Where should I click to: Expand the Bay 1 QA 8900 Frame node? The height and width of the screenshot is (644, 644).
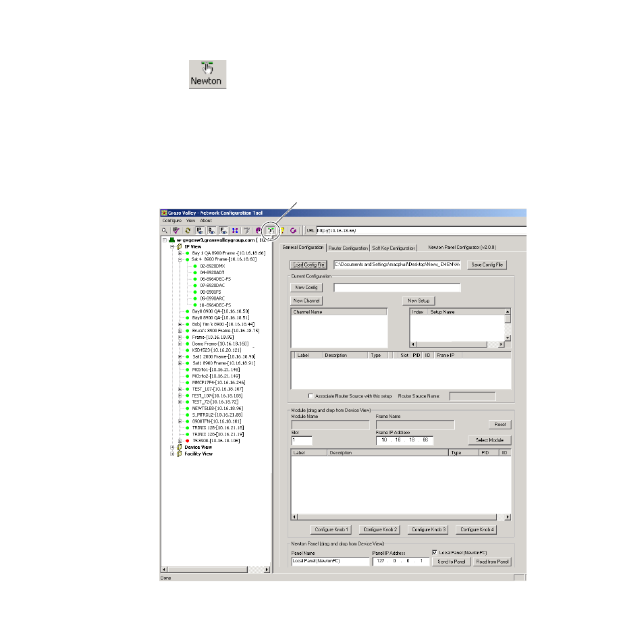[x=180, y=253]
